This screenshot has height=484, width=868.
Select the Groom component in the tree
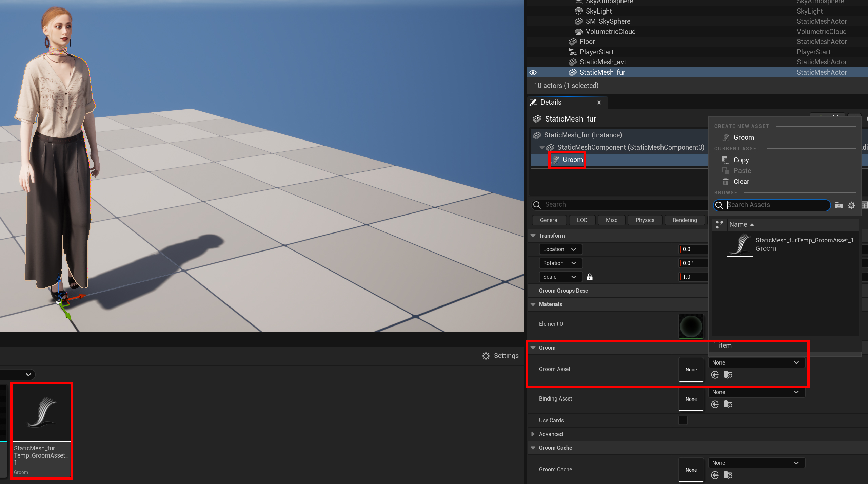[572, 160]
